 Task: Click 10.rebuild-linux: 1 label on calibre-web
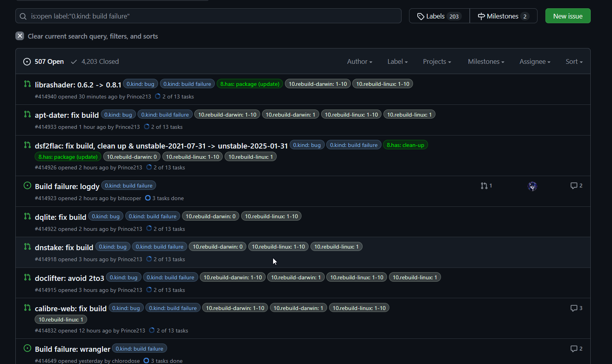pos(61,319)
